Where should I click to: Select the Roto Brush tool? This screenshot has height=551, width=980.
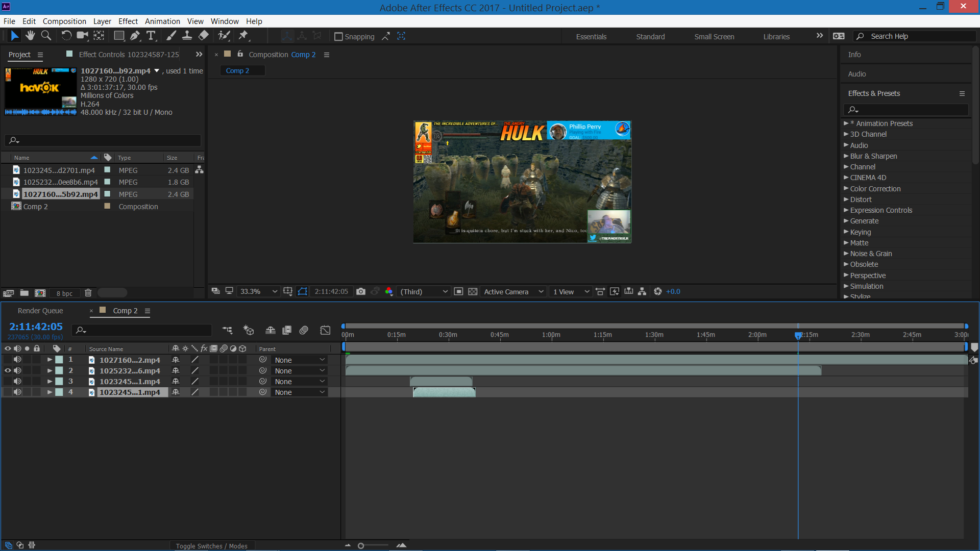(x=224, y=36)
